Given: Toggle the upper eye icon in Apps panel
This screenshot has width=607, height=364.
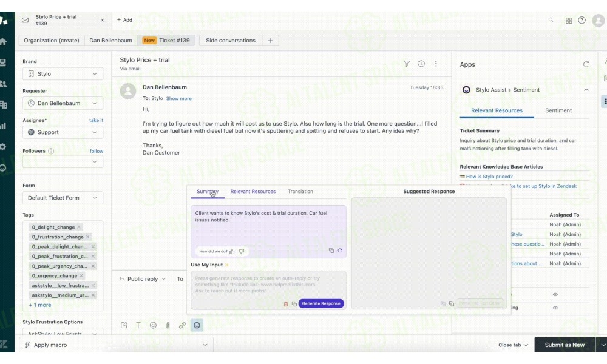Looking at the screenshot, I should (x=555, y=295).
